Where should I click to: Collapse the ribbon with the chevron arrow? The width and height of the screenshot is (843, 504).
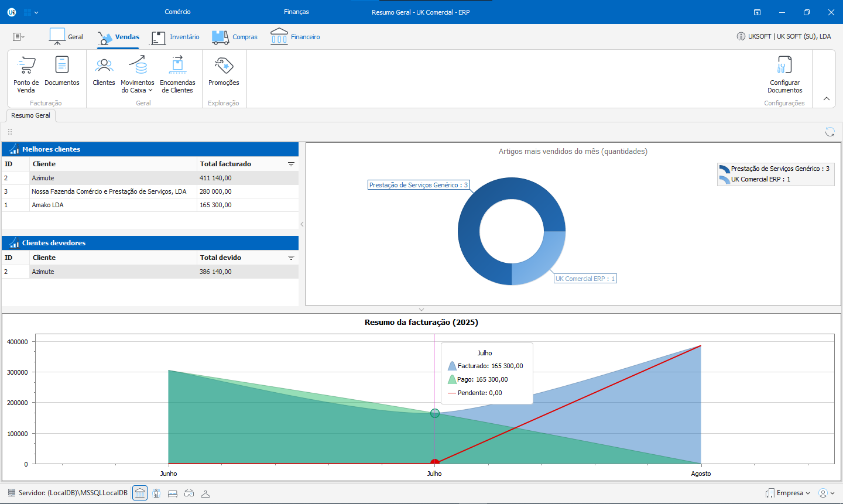click(x=827, y=99)
